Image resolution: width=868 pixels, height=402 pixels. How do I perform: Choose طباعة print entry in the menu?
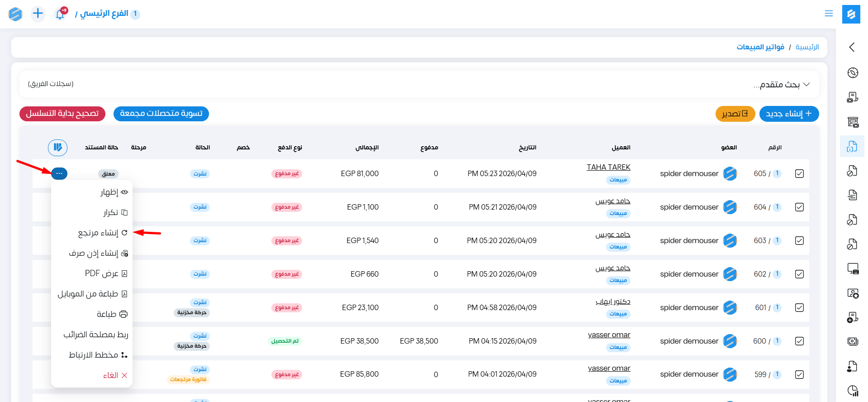click(x=92, y=314)
